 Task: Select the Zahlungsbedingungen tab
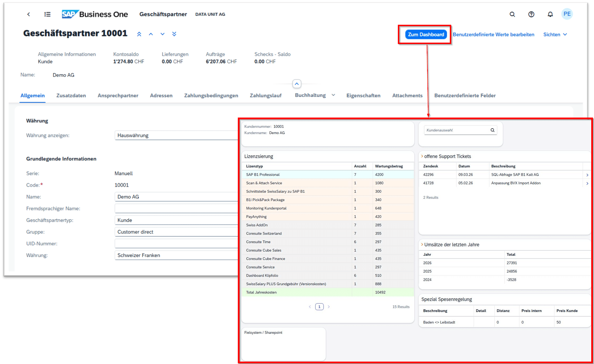[x=211, y=96]
